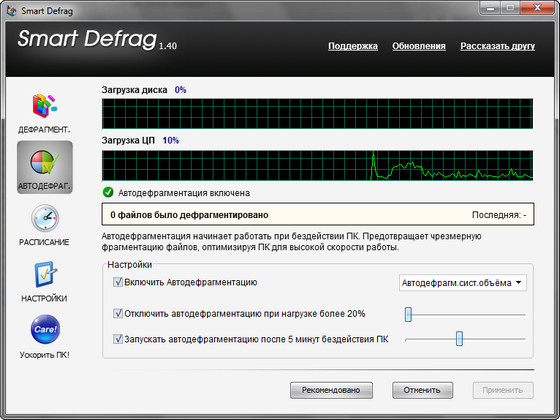The height and width of the screenshot is (420, 560).
Task: Click the CPU load graph
Action: click(x=318, y=165)
